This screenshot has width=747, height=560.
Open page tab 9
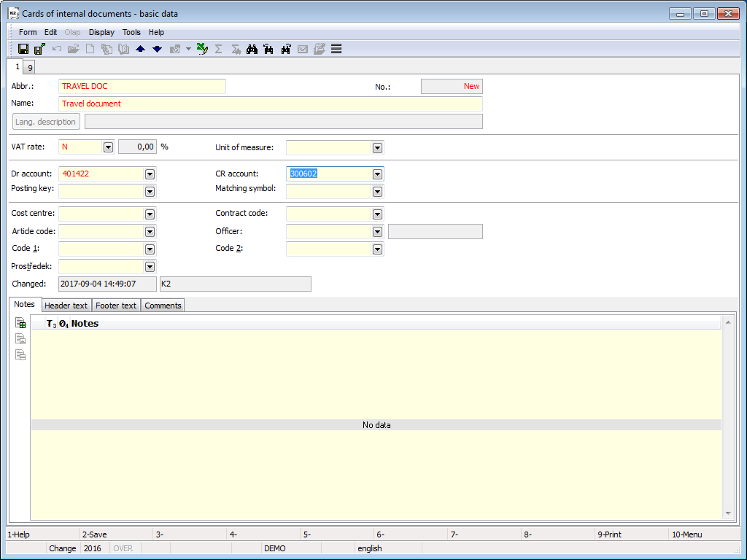[x=30, y=67]
